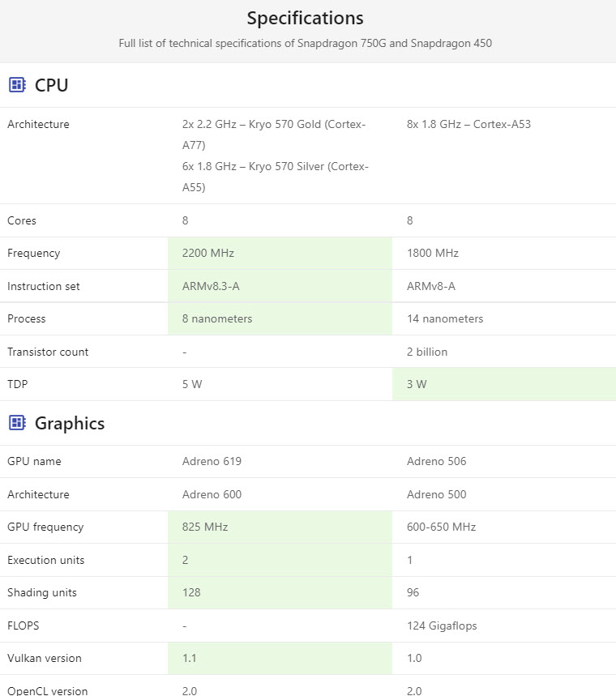
Task: Click the Specifications page title
Action: (305, 18)
